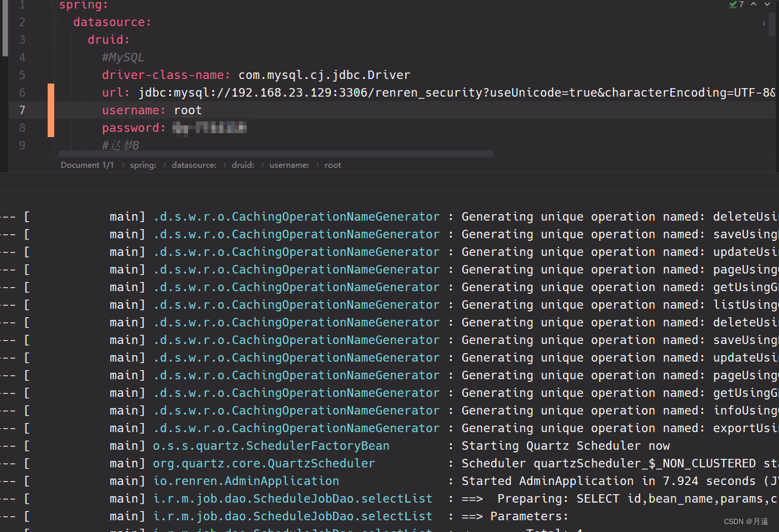Screen dimensions: 779x532
Task: Click the orange change marker beside line 7
Action: click(x=51, y=110)
